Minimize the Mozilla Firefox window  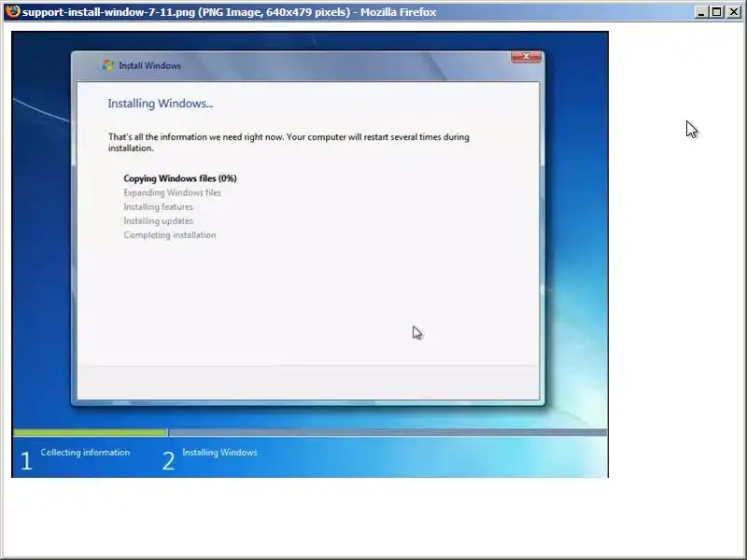(700, 12)
